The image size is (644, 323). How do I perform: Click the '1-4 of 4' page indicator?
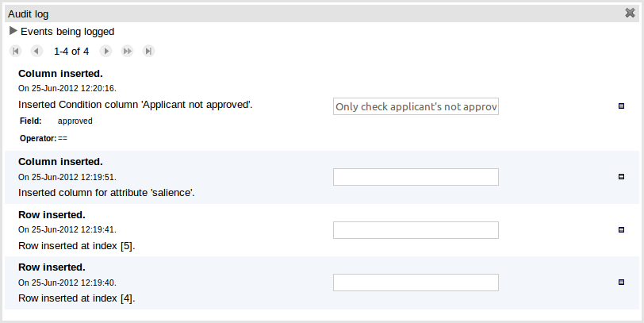pos(71,51)
